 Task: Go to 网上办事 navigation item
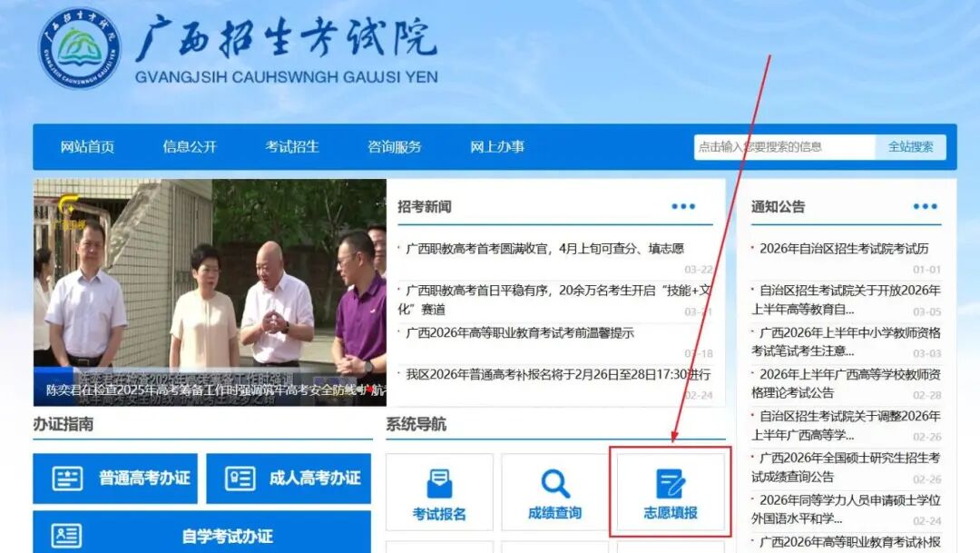click(497, 147)
